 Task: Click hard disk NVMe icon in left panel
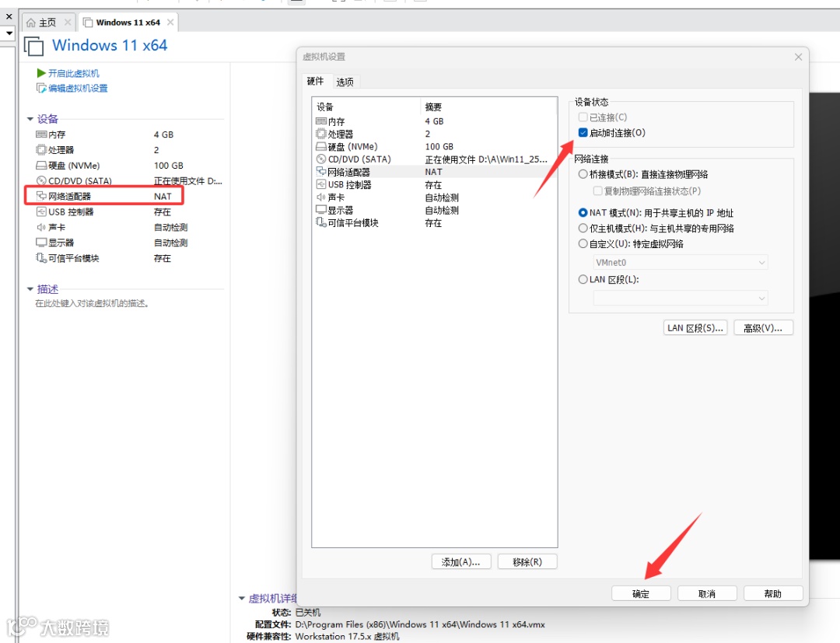(41, 166)
